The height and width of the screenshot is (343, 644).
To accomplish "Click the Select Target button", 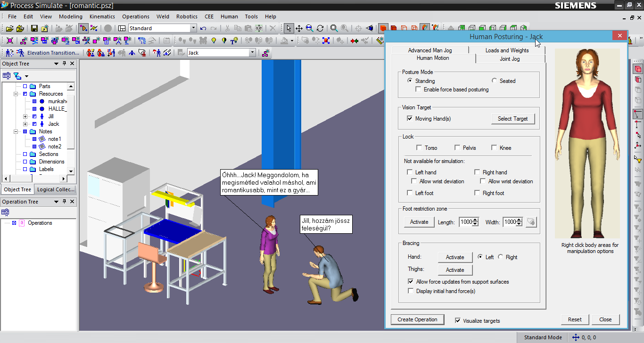I will click(512, 119).
